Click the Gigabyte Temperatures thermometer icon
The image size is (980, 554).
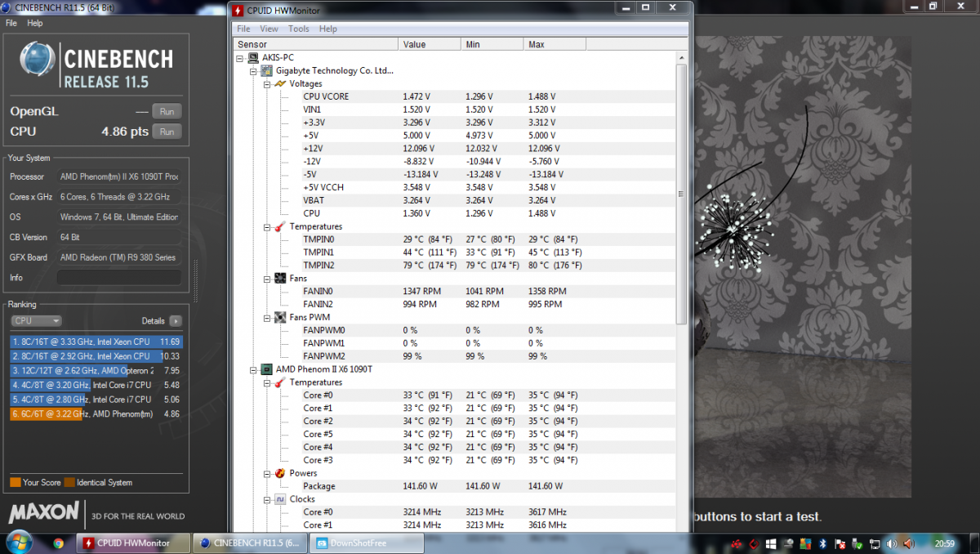[x=281, y=226]
